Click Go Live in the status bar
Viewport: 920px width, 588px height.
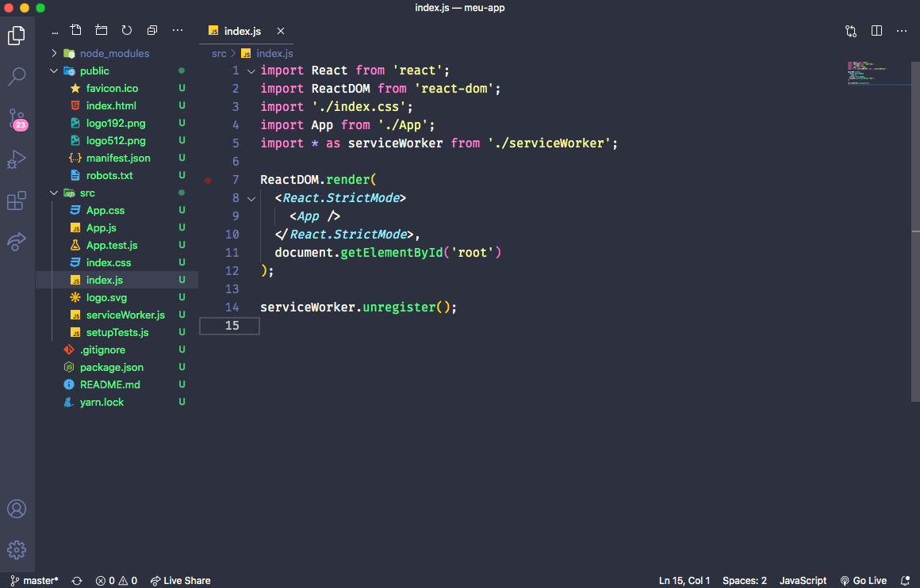point(864,580)
